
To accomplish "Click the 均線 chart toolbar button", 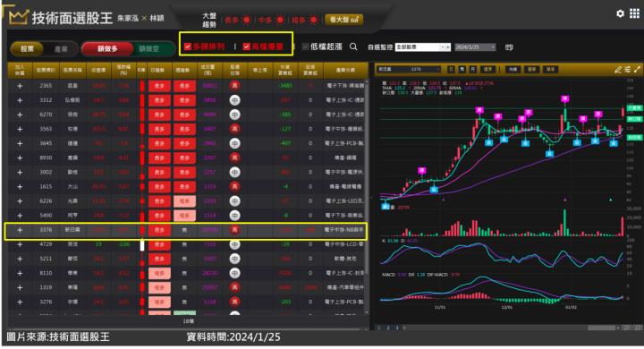I will 513,69.
